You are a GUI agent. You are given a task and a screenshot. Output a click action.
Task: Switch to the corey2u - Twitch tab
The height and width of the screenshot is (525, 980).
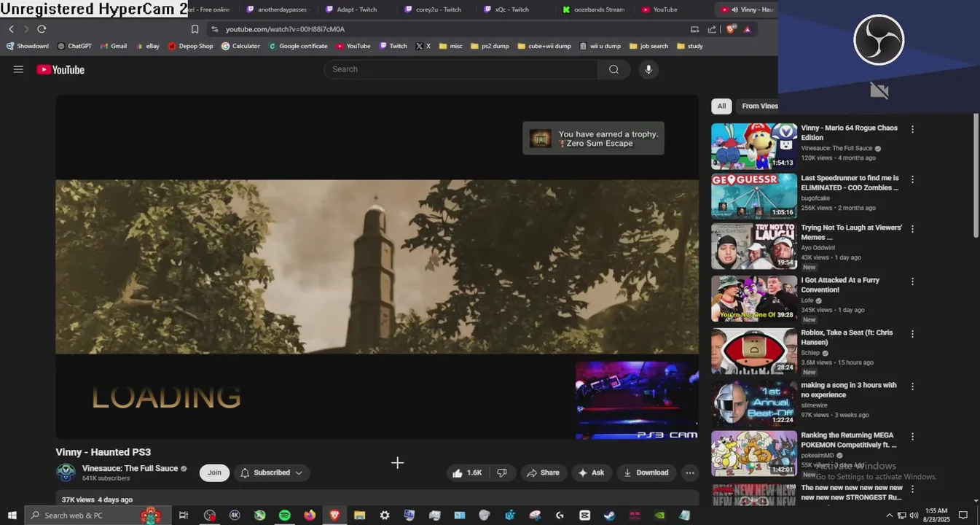tap(436, 9)
